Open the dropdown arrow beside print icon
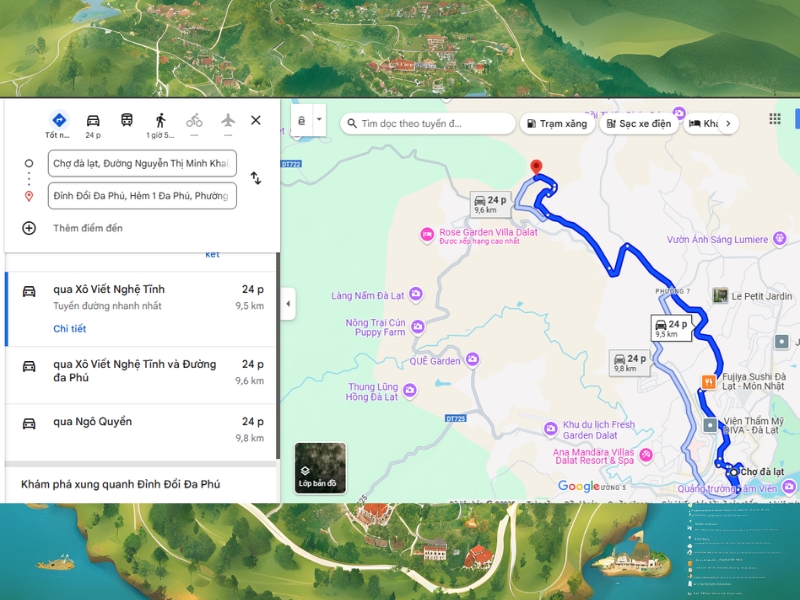This screenshot has height=600, width=800. click(x=319, y=119)
